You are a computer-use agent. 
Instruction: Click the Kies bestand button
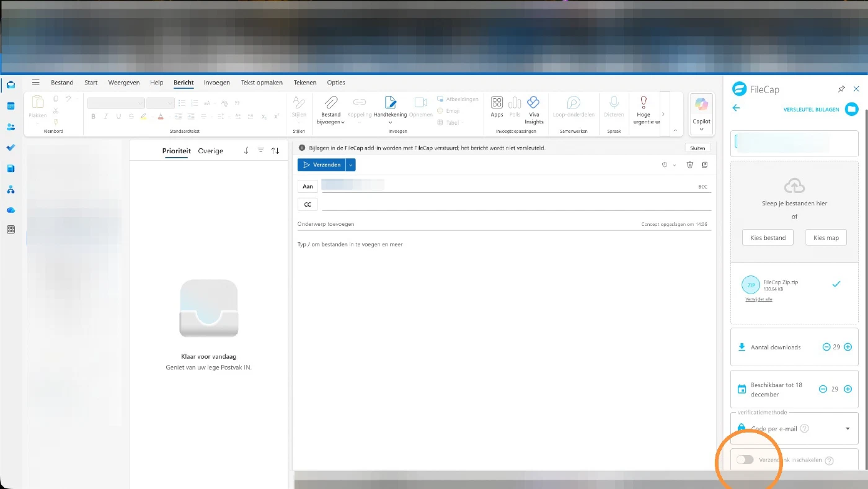coord(768,238)
